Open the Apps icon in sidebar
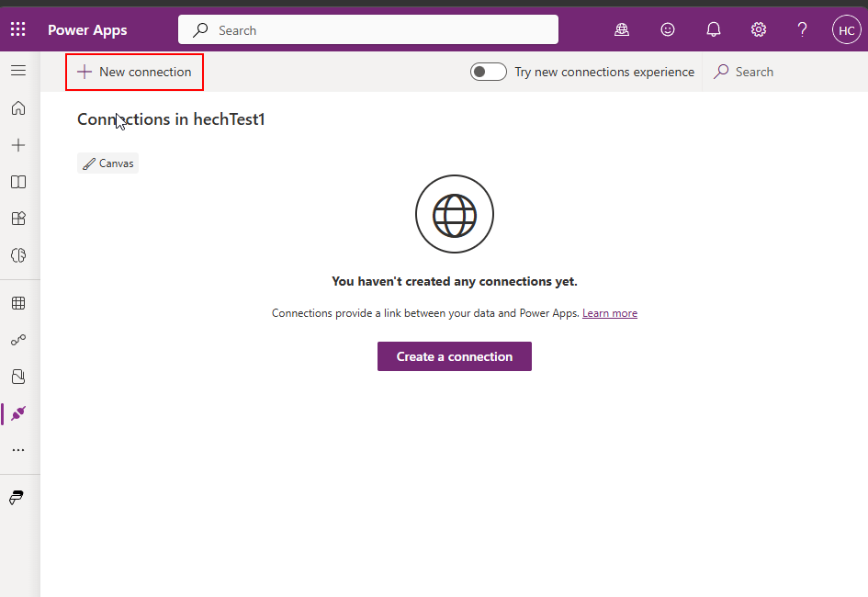868x597 pixels. pos(18,219)
